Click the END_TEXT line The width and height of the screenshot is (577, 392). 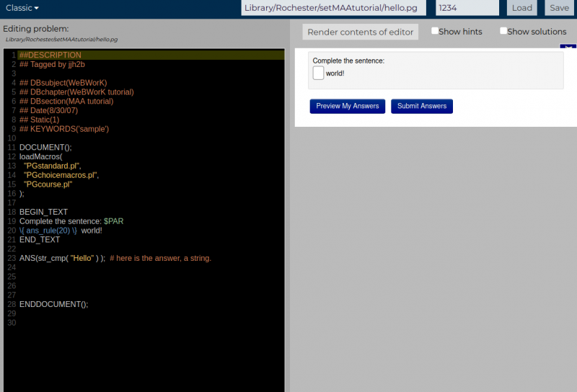click(40, 240)
